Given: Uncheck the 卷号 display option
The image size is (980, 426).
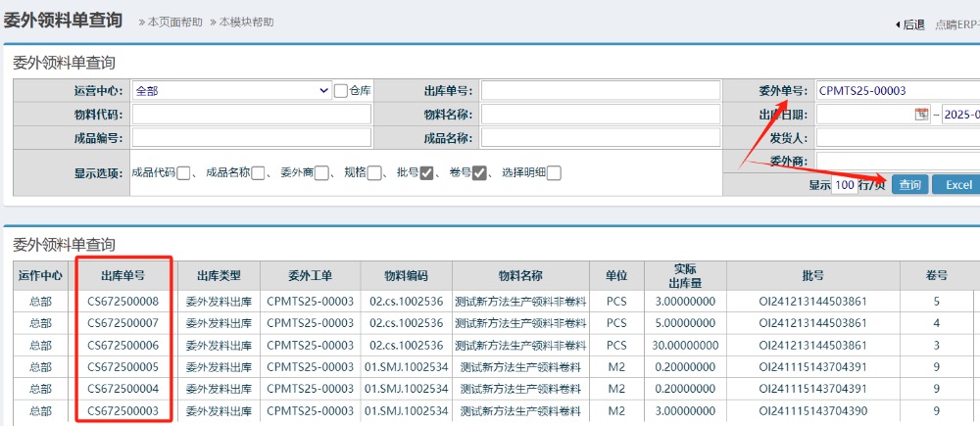Looking at the screenshot, I should point(479,173).
